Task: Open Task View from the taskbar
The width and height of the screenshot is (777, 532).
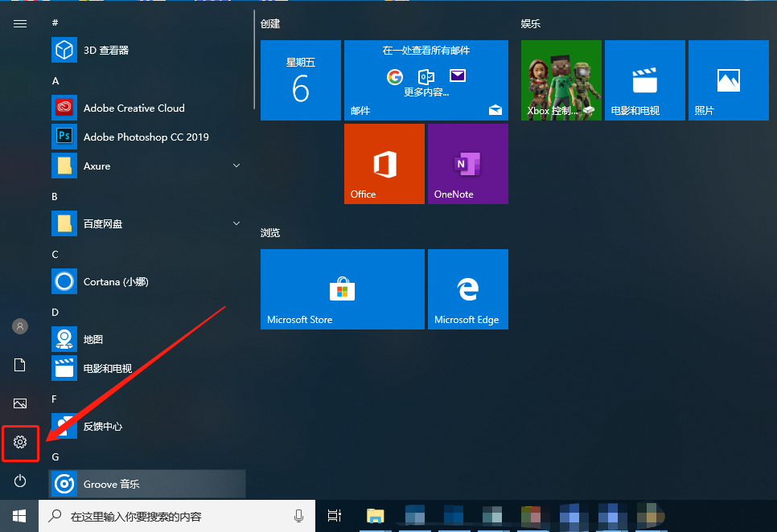Action: 335,516
